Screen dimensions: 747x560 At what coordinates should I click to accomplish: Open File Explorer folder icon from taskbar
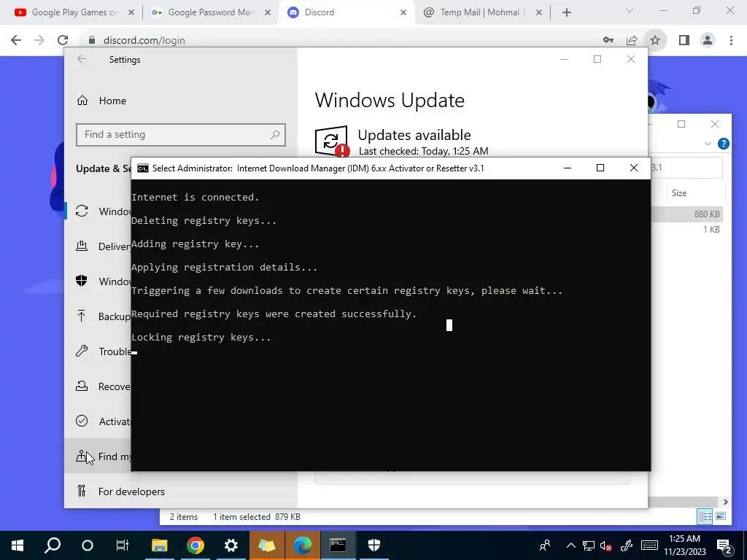(160, 545)
